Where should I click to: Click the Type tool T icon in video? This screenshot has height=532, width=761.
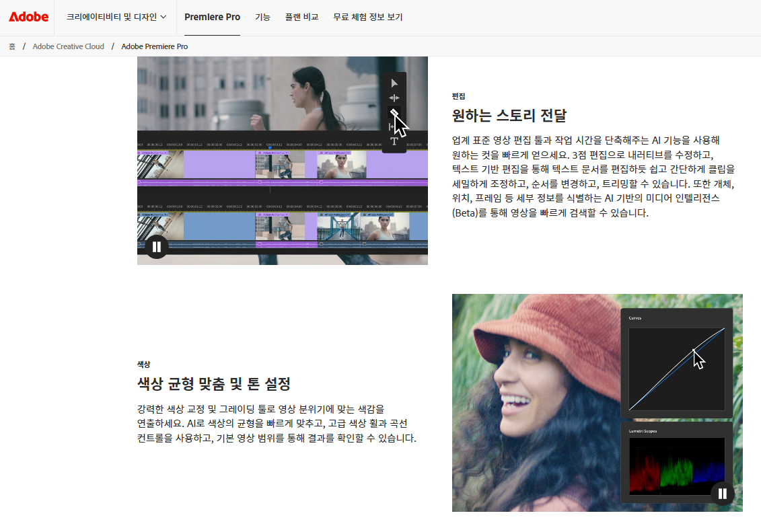[394, 142]
